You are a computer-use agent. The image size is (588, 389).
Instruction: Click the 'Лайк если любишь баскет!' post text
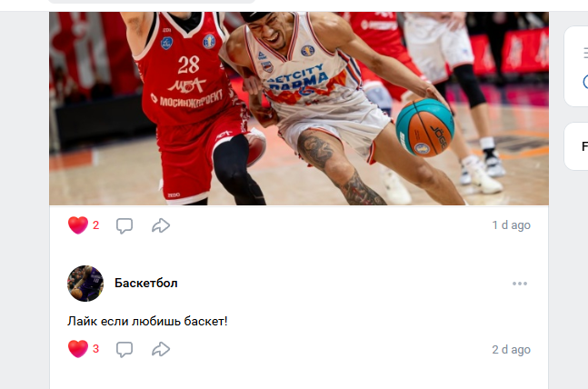(x=147, y=322)
